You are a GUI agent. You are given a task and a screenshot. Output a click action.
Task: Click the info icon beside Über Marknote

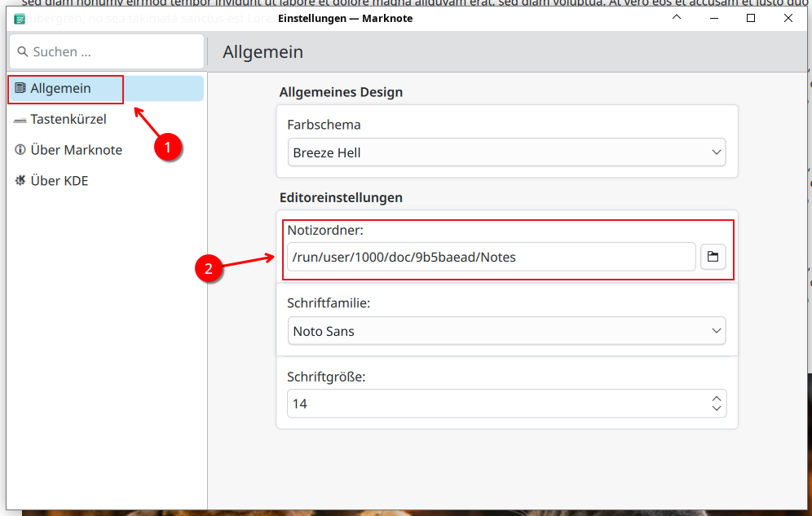(20, 150)
